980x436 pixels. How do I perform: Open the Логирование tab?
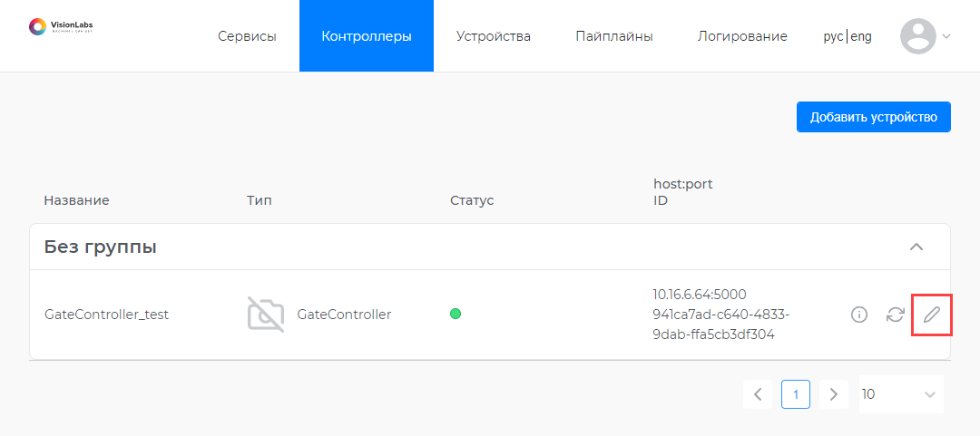coord(742,36)
